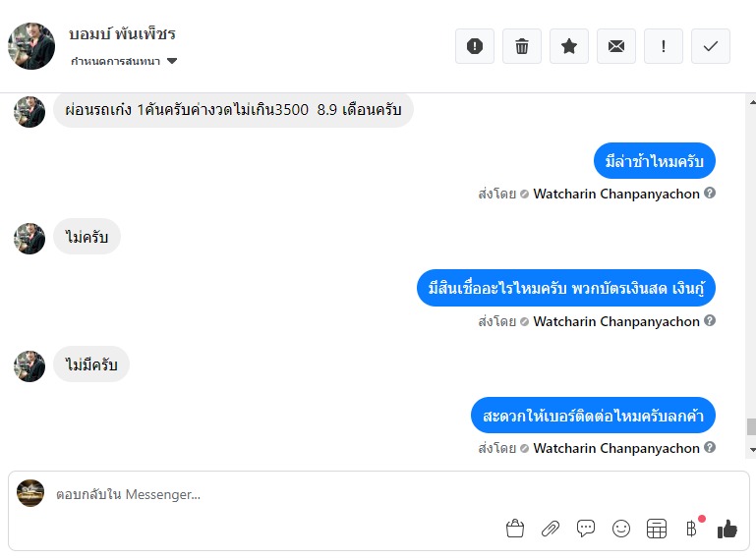756x559 pixels.
Task: Open the shopping bag product icon
Action: [515, 529]
